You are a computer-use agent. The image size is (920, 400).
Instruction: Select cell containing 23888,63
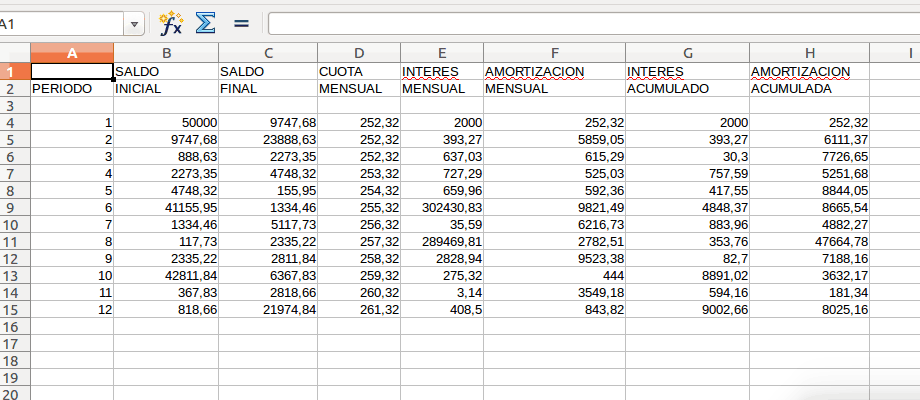pos(268,140)
